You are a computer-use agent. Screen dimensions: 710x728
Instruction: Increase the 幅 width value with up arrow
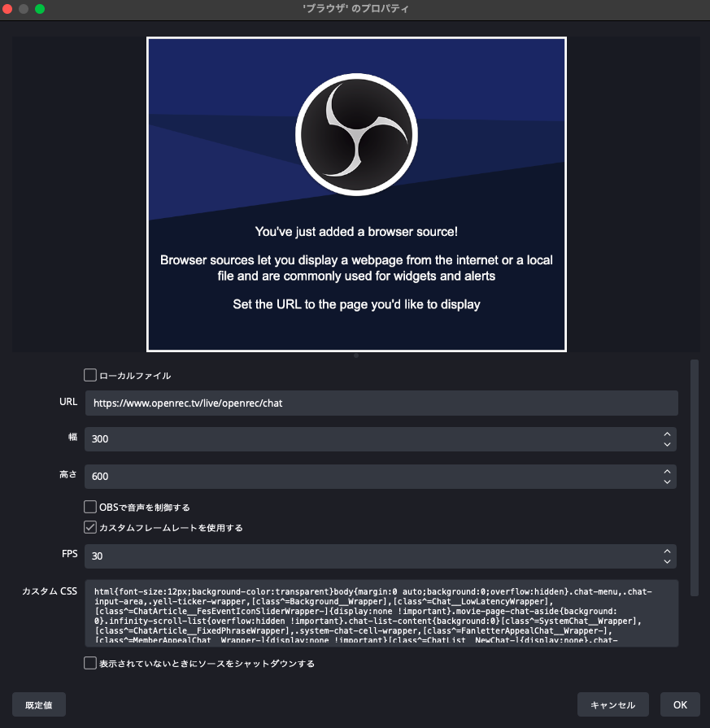(x=667, y=434)
